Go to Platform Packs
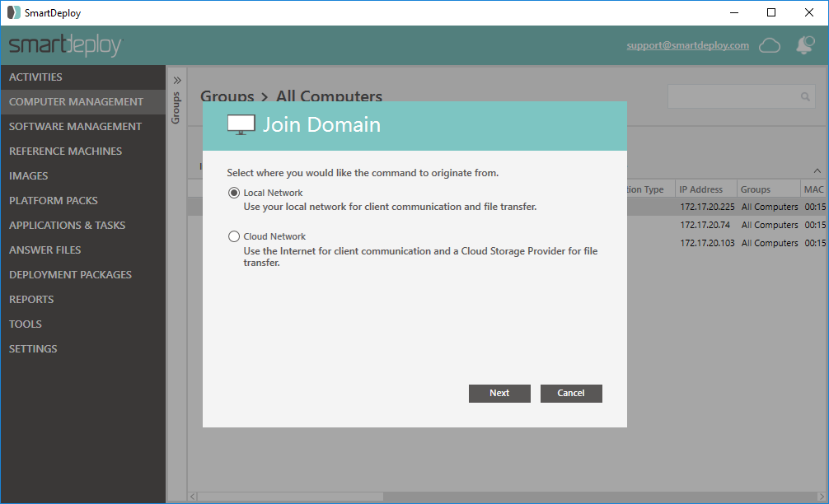Viewport: 829px width, 504px height. click(83, 201)
